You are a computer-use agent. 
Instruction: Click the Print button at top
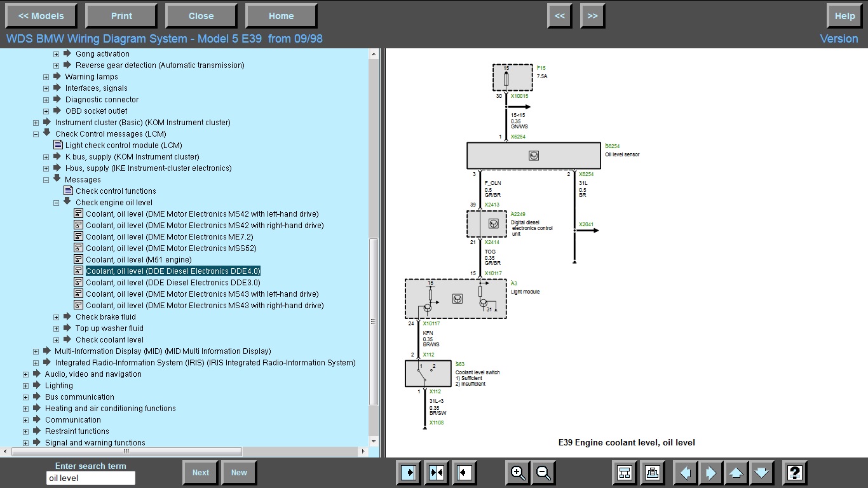click(121, 16)
